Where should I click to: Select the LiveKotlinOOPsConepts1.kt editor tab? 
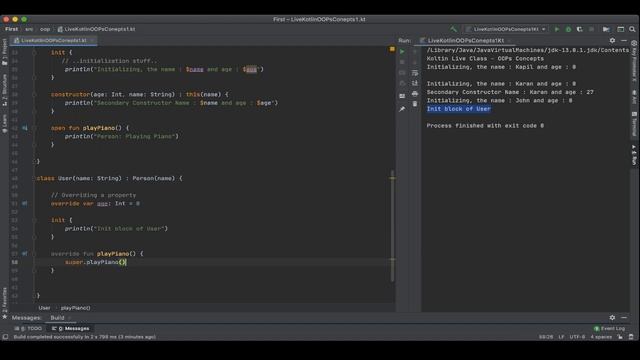click(x=53, y=40)
